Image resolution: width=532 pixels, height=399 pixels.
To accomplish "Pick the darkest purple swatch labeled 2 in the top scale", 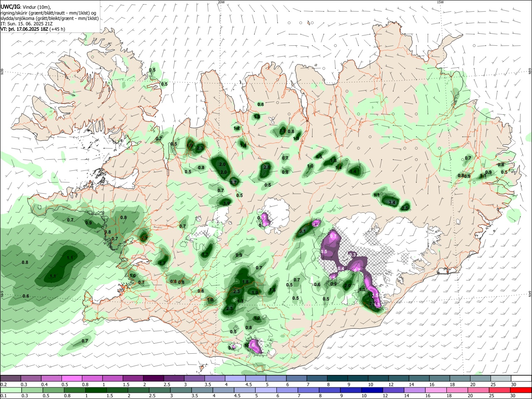I will [x=153, y=379].
